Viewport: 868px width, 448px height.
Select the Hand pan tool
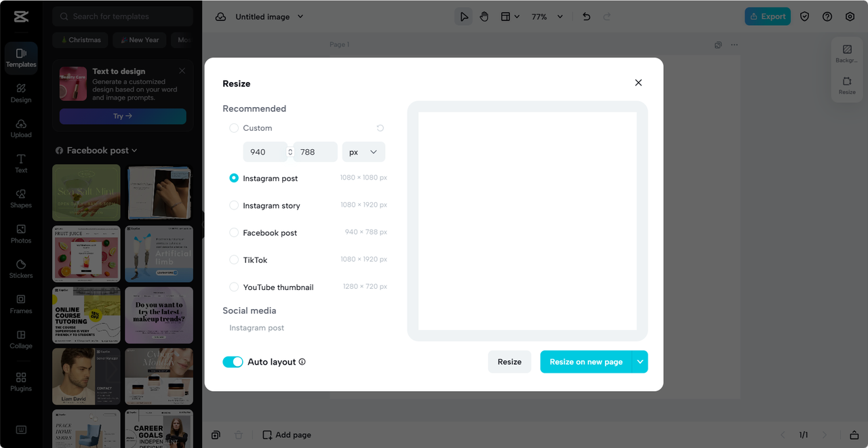click(484, 17)
